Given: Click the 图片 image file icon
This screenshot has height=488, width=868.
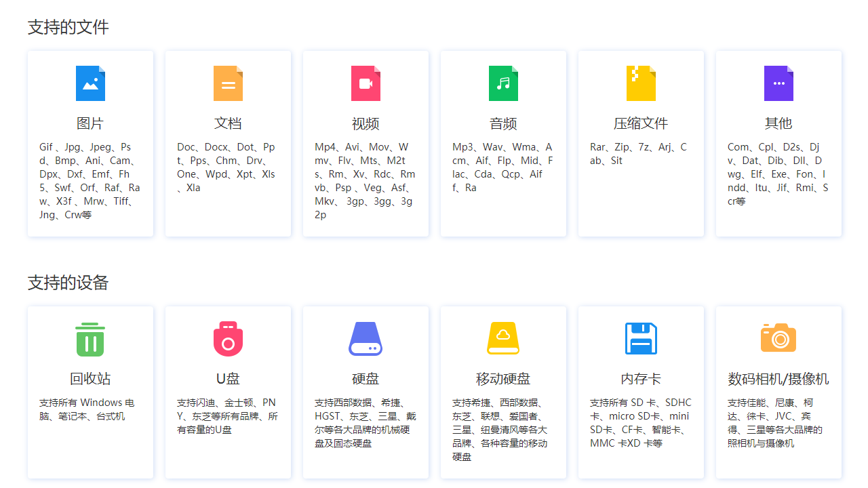Looking at the screenshot, I should [90, 83].
